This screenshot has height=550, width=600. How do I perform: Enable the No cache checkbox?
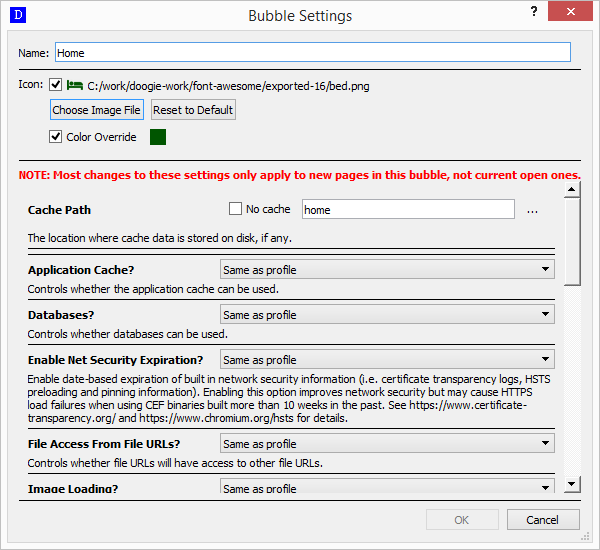click(235, 209)
